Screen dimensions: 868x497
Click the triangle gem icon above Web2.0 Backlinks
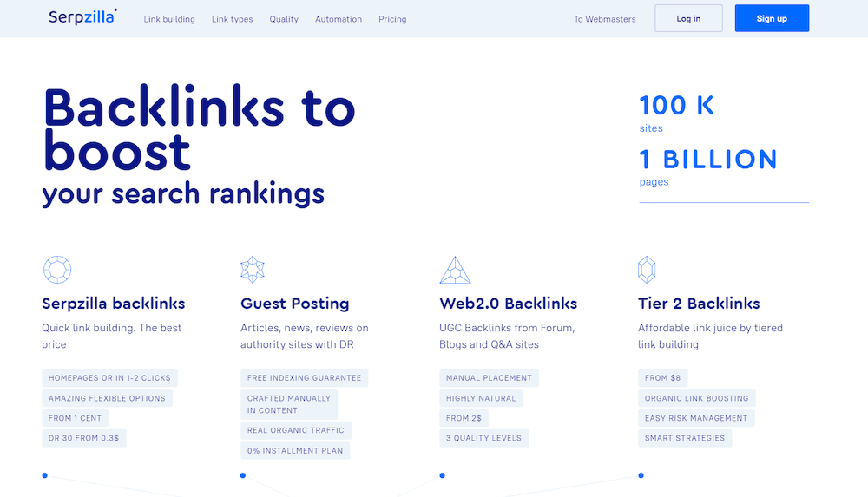455,270
